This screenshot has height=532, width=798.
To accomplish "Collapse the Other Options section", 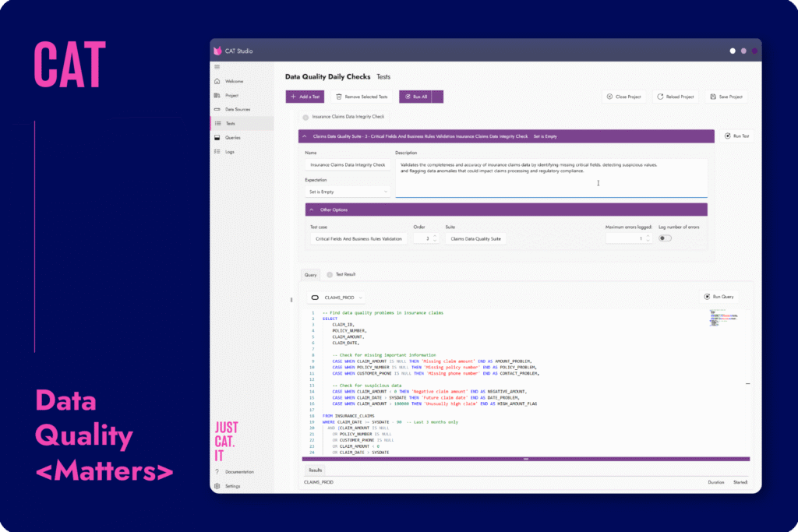I will click(x=312, y=210).
